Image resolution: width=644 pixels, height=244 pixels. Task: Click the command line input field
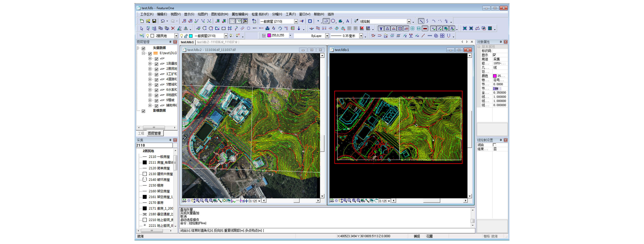pyautogui.click(x=327, y=230)
